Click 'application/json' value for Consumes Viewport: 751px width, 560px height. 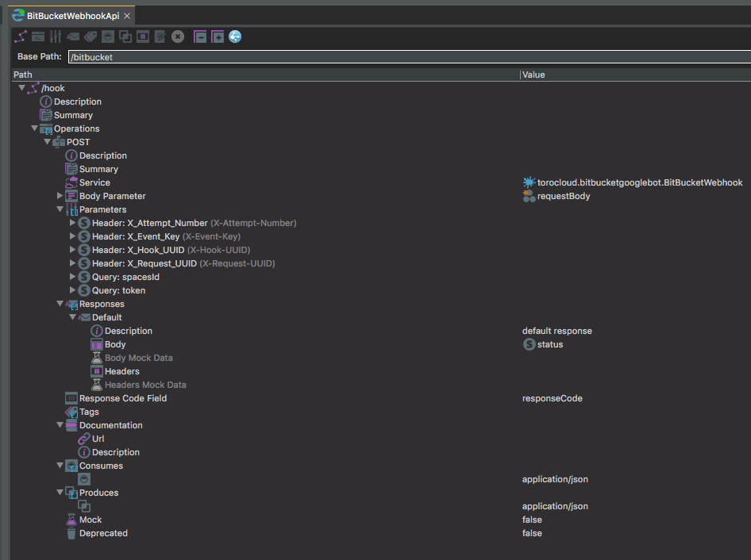point(555,479)
